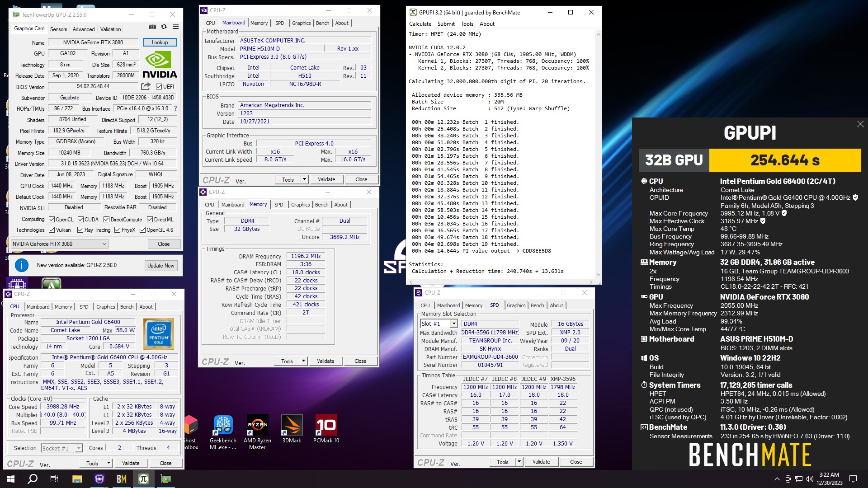Toggle the DirectML checkbox
868x488 pixels.
(x=150, y=220)
